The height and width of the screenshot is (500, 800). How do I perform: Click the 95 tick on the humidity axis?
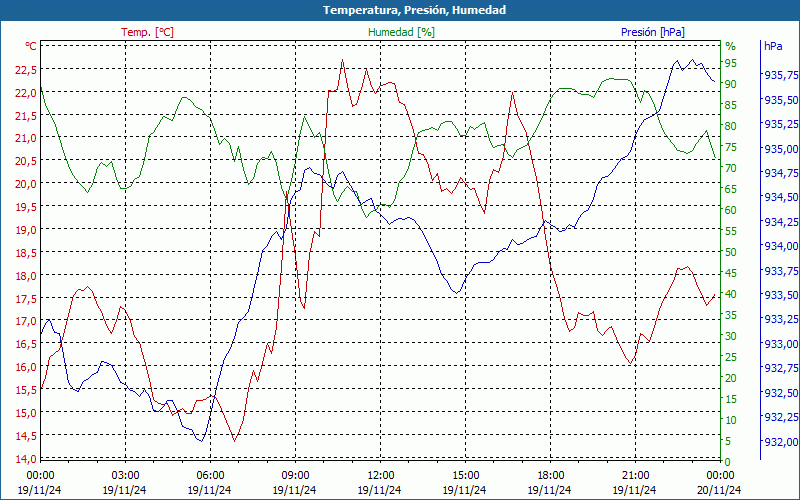tap(731, 63)
